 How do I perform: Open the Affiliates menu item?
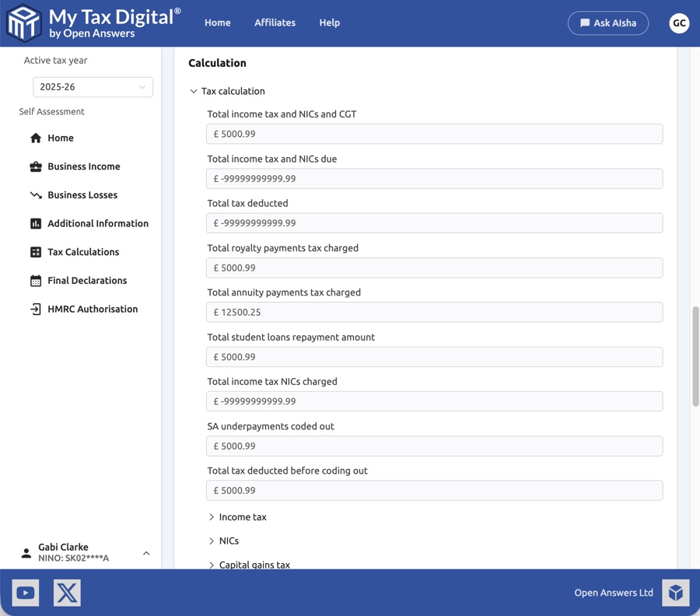tap(275, 23)
